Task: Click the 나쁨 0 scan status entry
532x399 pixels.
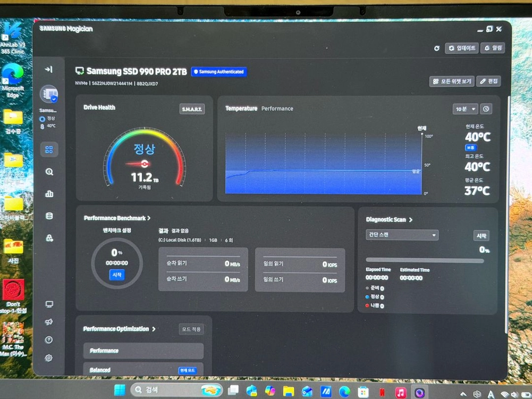Action: click(375, 305)
